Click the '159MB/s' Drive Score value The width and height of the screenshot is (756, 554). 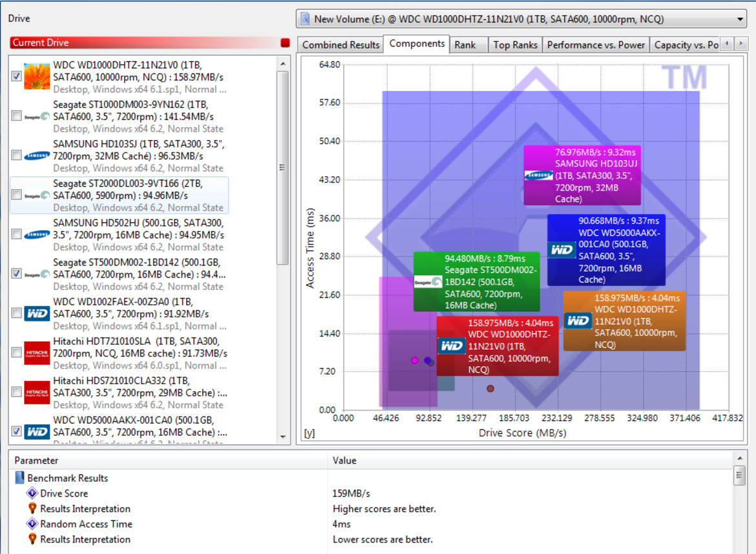[x=351, y=493]
